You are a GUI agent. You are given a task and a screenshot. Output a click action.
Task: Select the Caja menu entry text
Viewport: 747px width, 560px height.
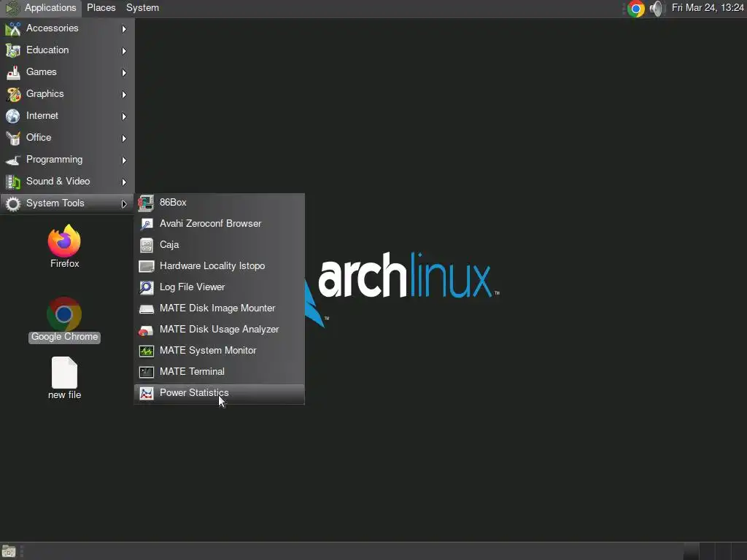tap(169, 245)
